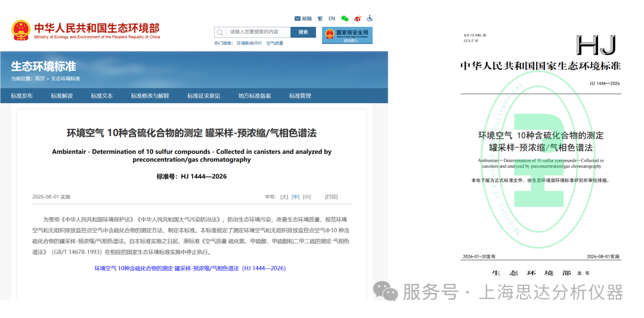The width and height of the screenshot is (644, 318).
Task: Open the mailbox envelope icon
Action: 298,18
